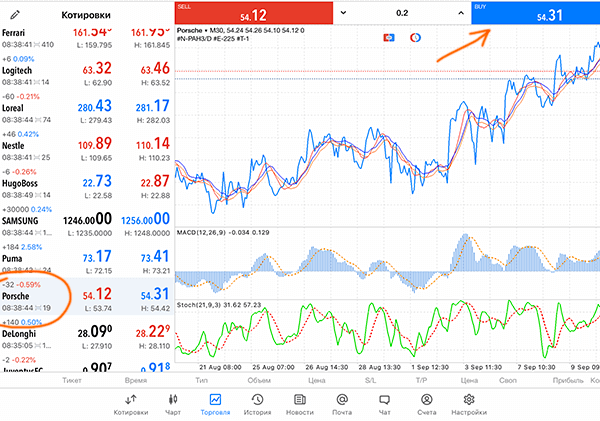Screen dimensions: 600x421
Task: Open the Почта mail tab
Action: [x=343, y=404]
